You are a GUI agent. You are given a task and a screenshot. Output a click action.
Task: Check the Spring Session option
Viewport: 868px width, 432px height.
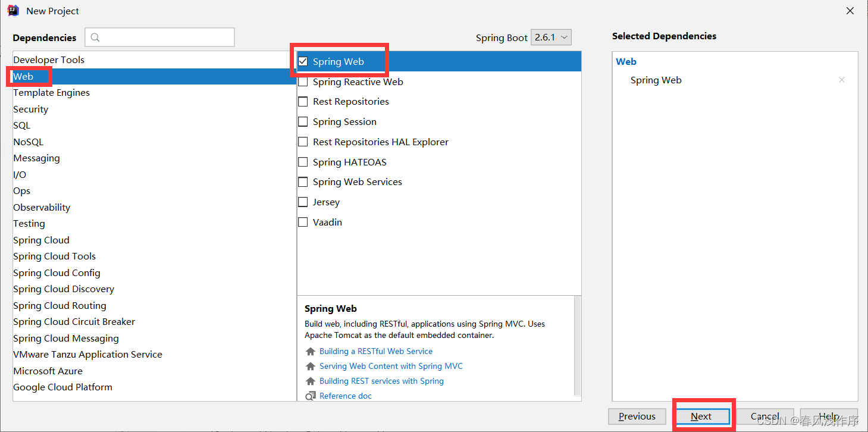click(x=303, y=121)
